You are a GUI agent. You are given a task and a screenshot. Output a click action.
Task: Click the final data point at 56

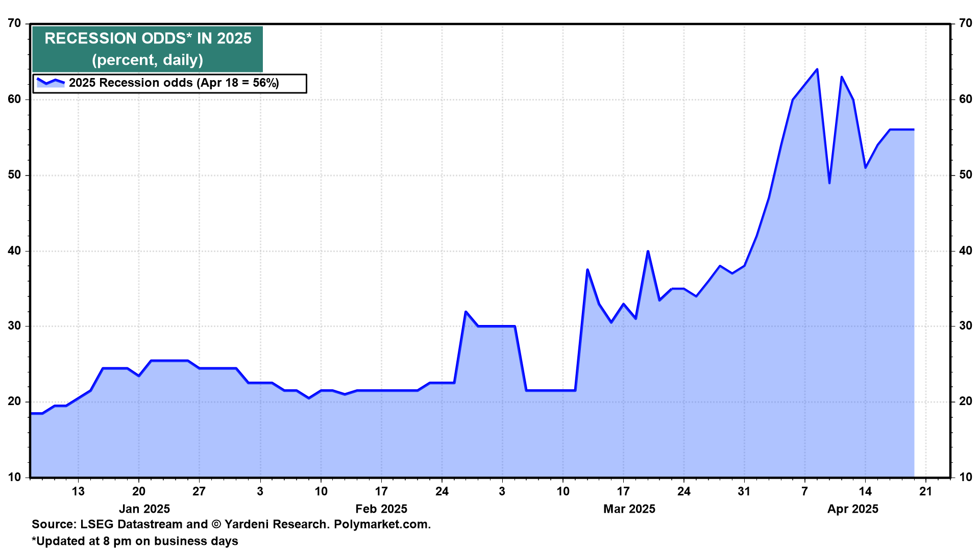(x=913, y=130)
